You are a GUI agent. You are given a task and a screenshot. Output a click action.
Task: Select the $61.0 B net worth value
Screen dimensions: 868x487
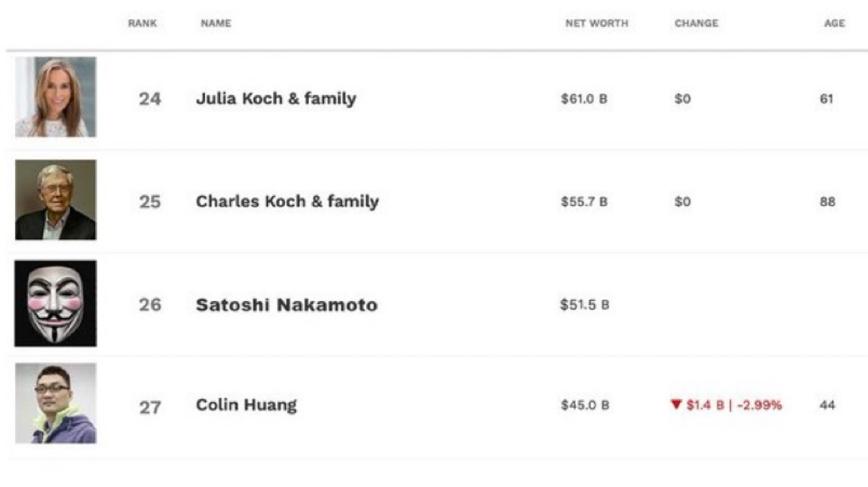pos(584,99)
